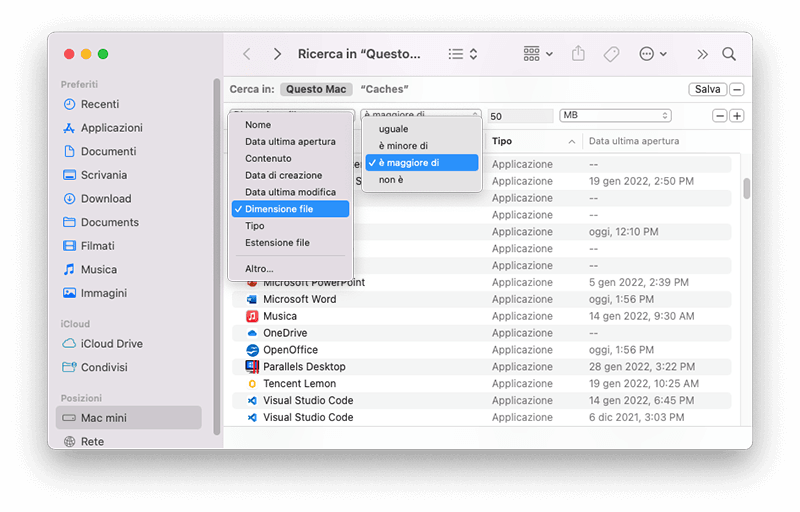Select the Tencent Lemon row

tap(481, 383)
